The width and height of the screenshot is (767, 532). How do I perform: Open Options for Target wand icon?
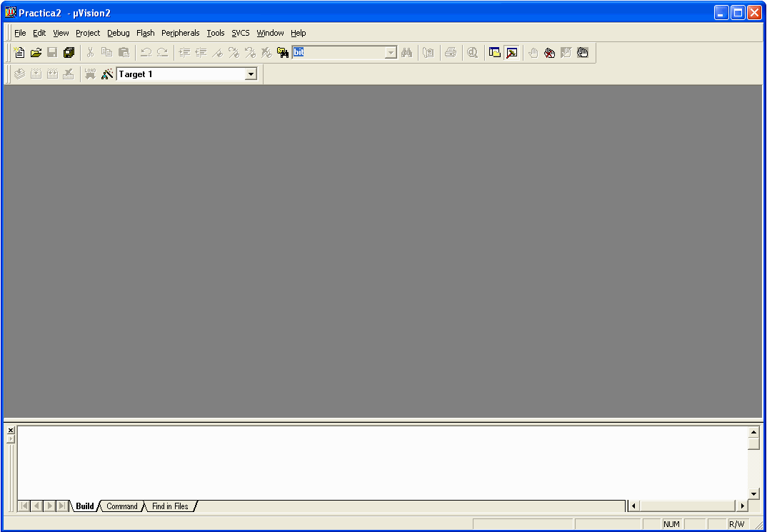point(107,74)
